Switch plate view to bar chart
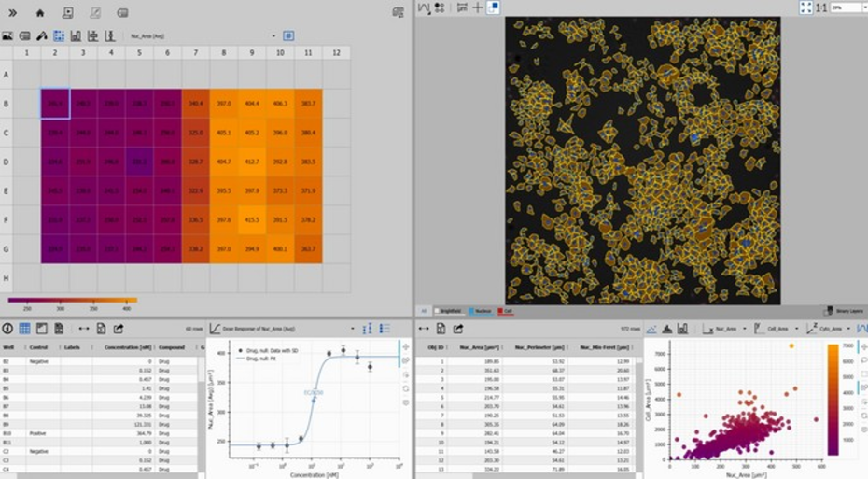 [x=76, y=36]
